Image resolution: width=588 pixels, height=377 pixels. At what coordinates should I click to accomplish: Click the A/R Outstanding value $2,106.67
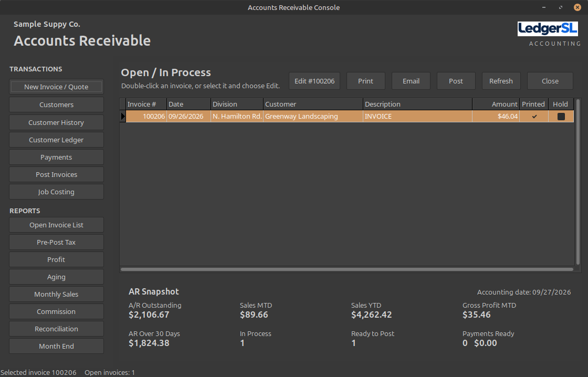[x=149, y=315]
